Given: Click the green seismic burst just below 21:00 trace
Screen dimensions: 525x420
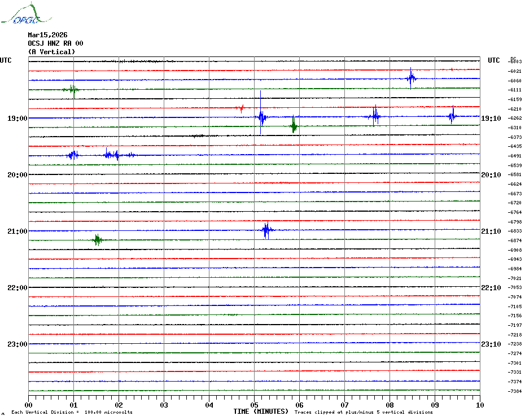Looking at the screenshot, I should click(97, 240).
